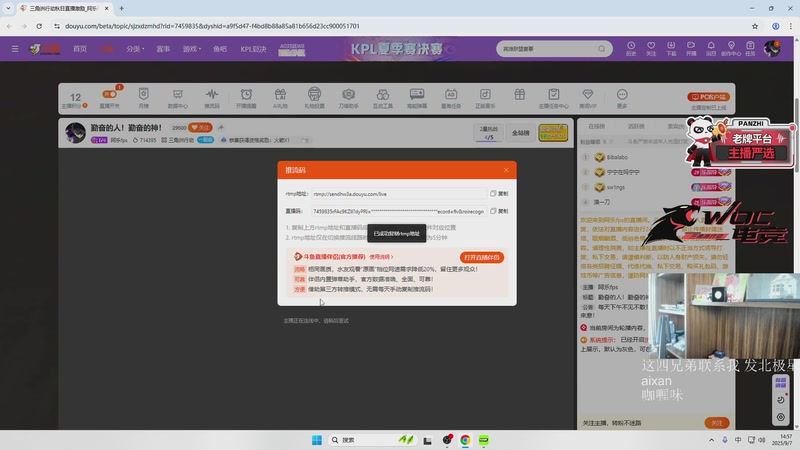
Task: Go to 首页 in the navigation bar
Action: (x=80, y=49)
